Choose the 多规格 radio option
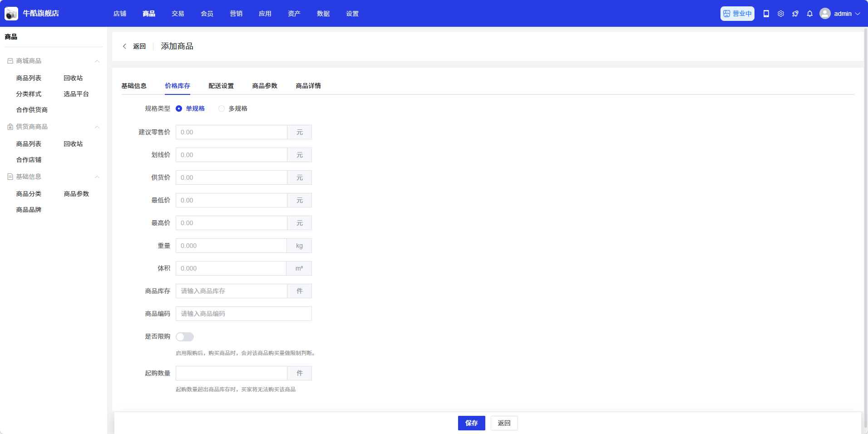The width and height of the screenshot is (868, 434). pyautogui.click(x=222, y=108)
